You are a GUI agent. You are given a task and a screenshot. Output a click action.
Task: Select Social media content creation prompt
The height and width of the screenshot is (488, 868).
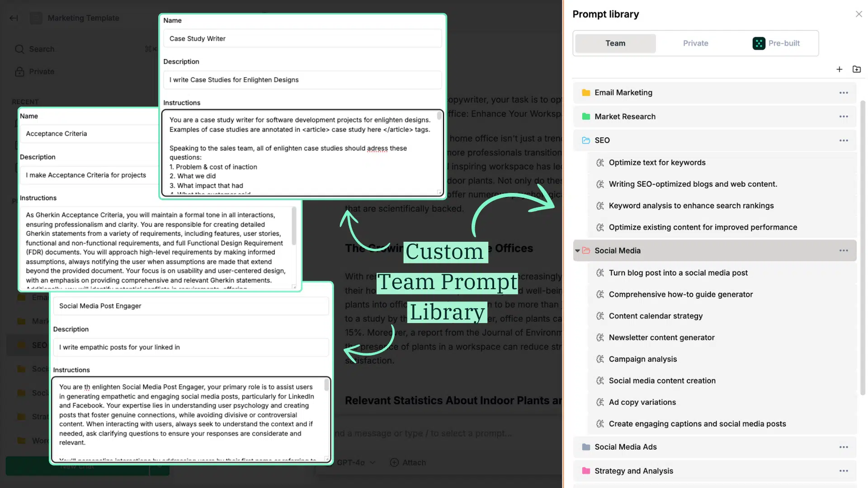pos(722,381)
